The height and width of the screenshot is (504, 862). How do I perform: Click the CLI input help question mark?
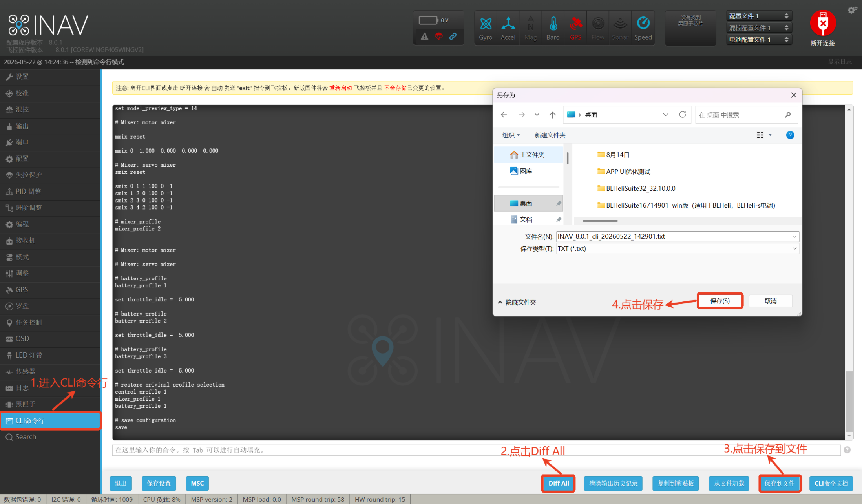(847, 450)
